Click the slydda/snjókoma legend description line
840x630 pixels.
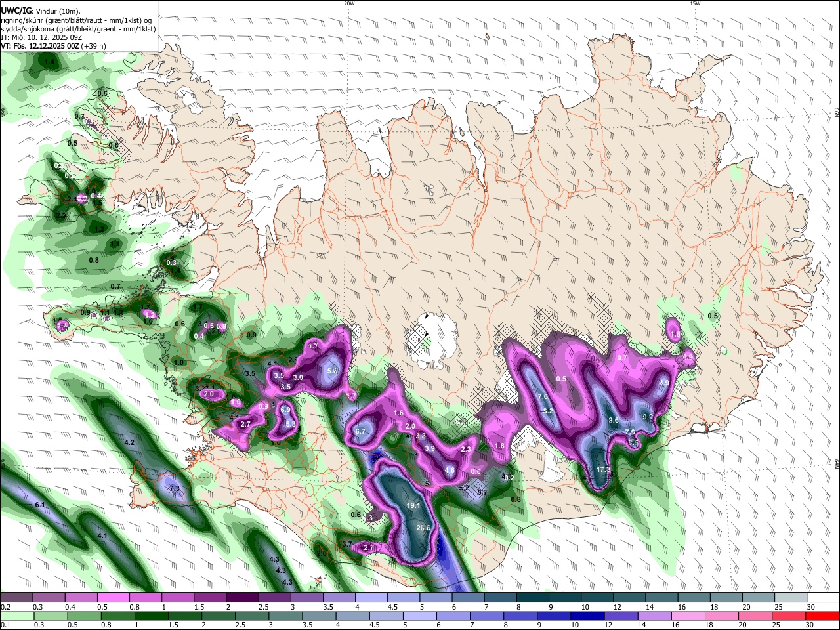click(78, 29)
